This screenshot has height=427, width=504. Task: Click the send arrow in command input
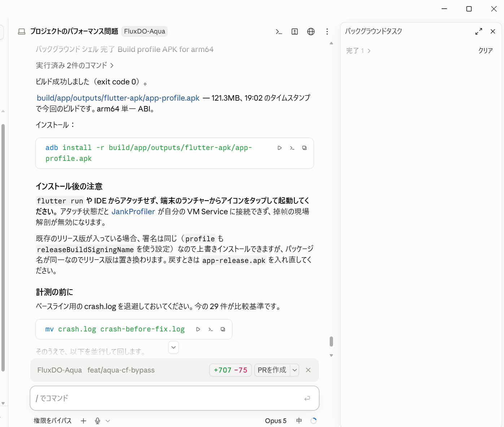307,399
